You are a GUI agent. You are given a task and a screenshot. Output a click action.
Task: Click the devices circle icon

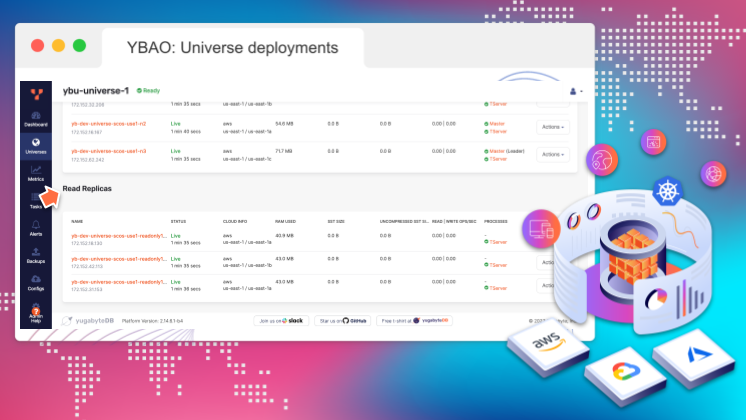[541, 228]
